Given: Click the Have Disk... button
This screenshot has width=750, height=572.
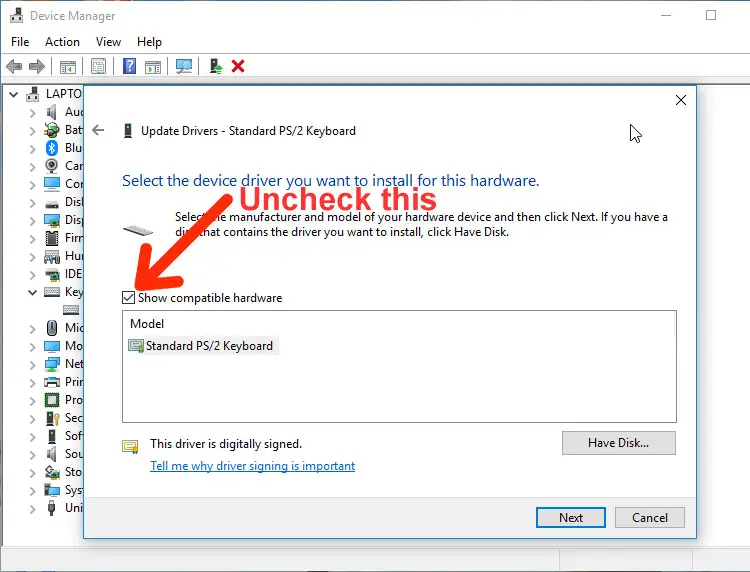Looking at the screenshot, I should (618, 443).
